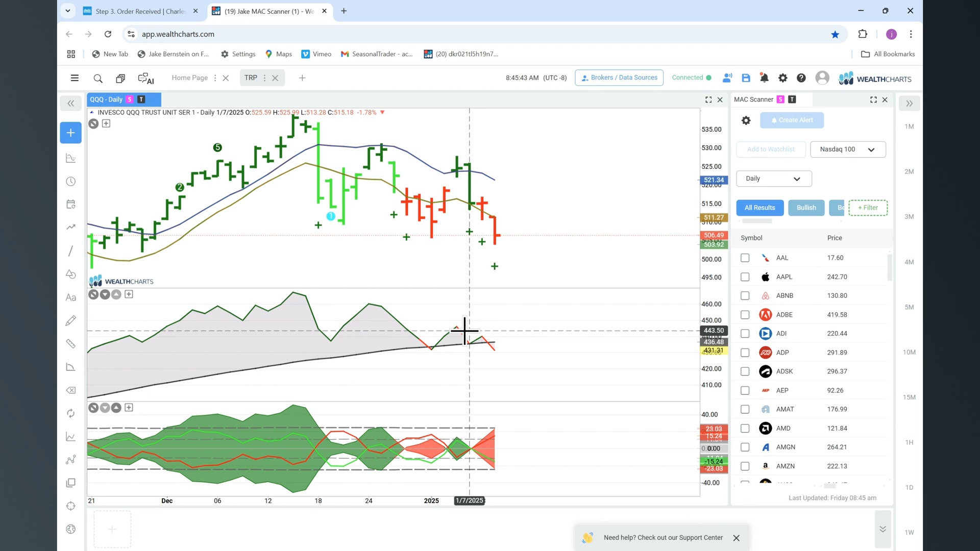Click the save layout floppy icon
980x551 pixels.
tap(746, 78)
